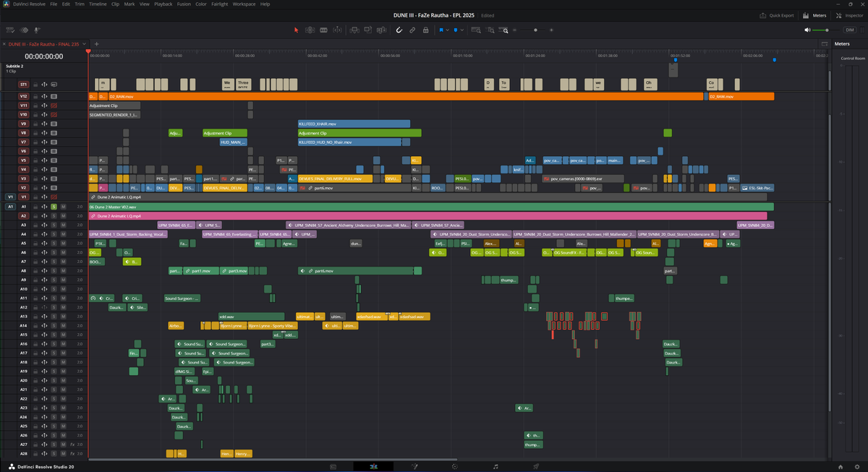868x472 pixels.
Task: Click the subtitle track display options icon
Action: click(x=54, y=85)
